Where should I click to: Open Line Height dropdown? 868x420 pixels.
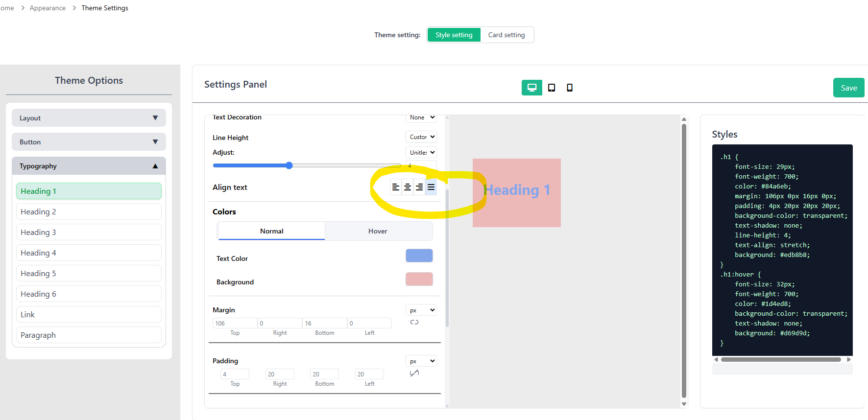[x=421, y=137]
